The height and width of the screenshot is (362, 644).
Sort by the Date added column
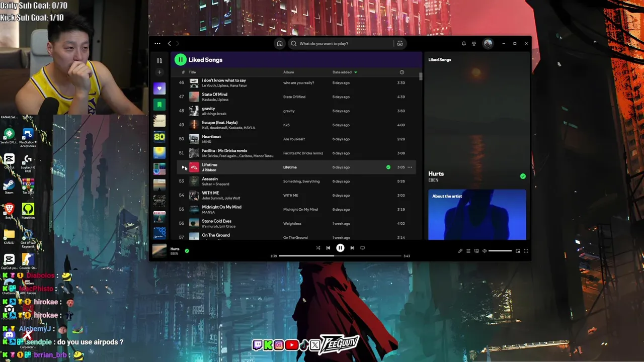pyautogui.click(x=344, y=72)
